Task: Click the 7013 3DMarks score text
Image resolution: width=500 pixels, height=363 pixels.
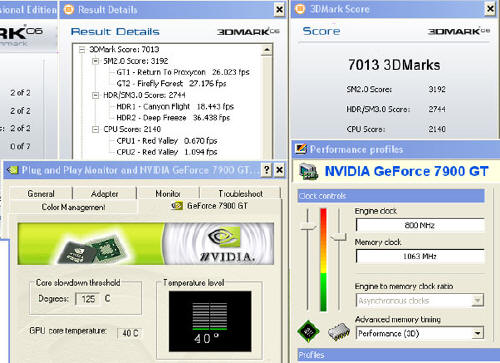Action: (x=394, y=65)
